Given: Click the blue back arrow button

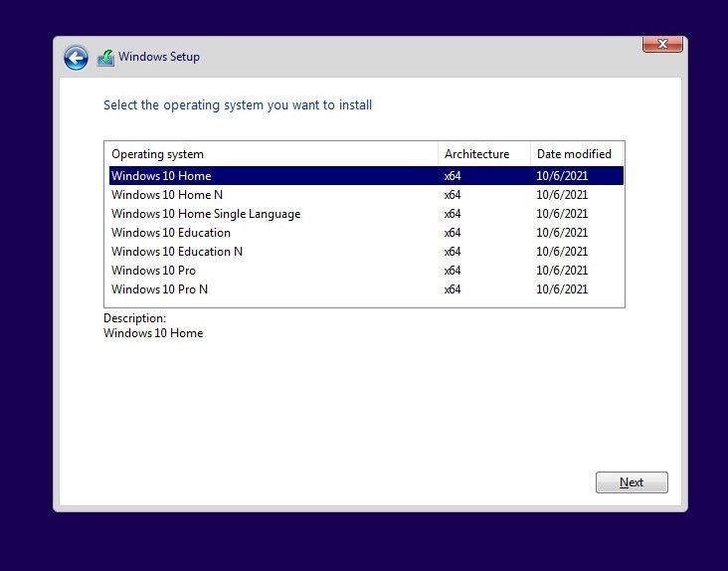Looking at the screenshot, I should 76,58.
